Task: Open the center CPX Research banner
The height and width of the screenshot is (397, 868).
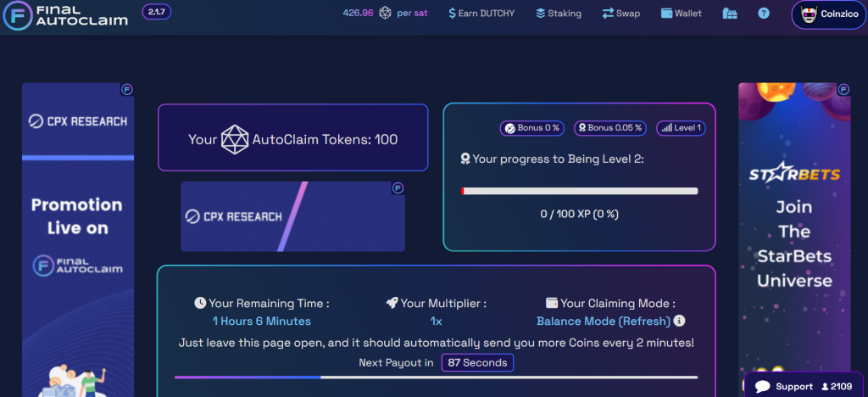Action: point(292,216)
